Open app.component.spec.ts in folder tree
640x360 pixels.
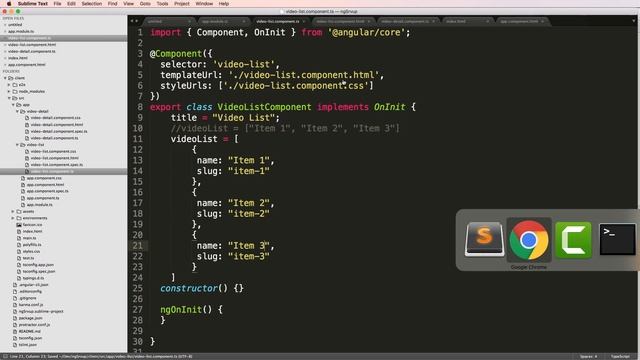[47, 191]
